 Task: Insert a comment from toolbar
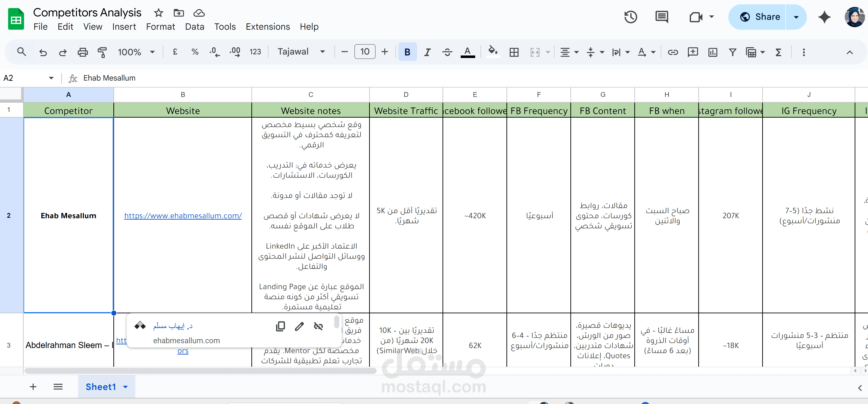[x=693, y=52]
